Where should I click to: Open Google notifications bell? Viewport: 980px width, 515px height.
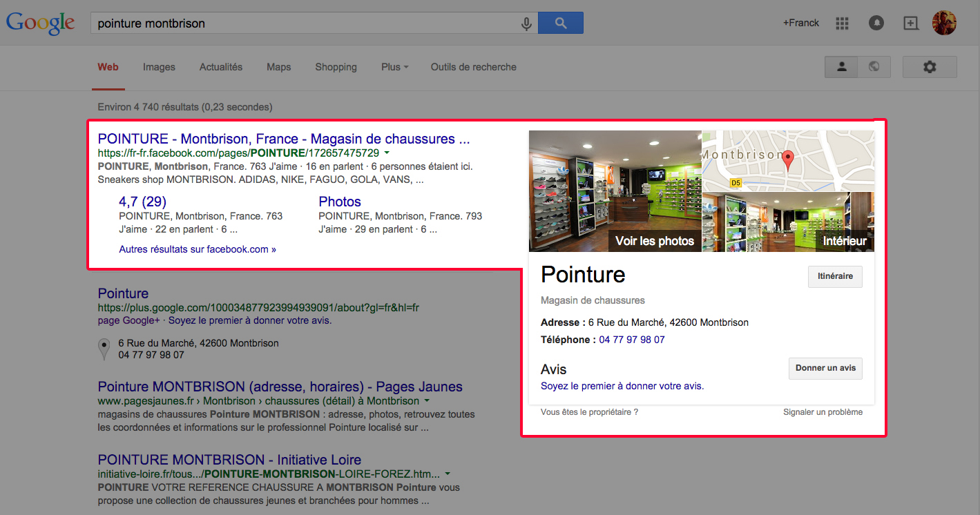876,23
